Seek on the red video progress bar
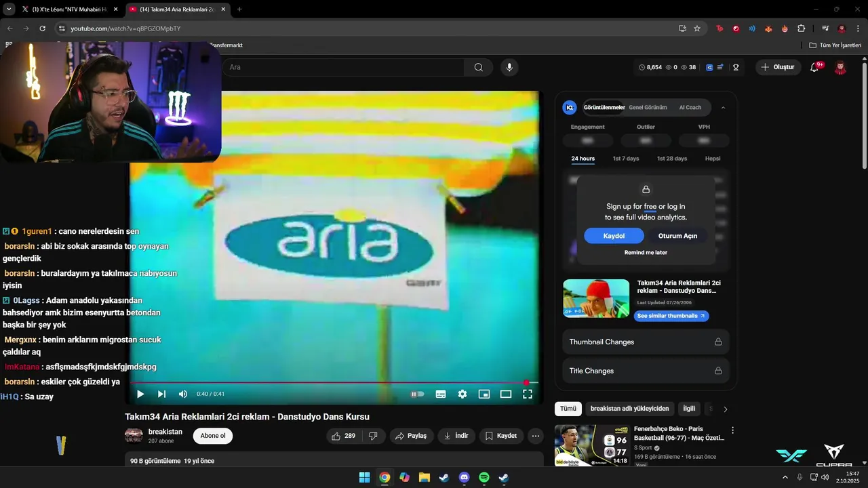 tap(334, 382)
